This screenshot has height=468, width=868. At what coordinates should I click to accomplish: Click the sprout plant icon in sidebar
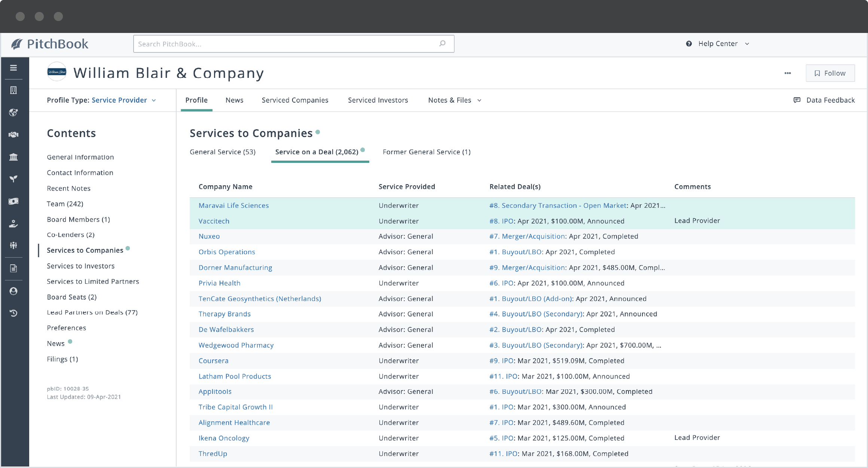[13, 179]
